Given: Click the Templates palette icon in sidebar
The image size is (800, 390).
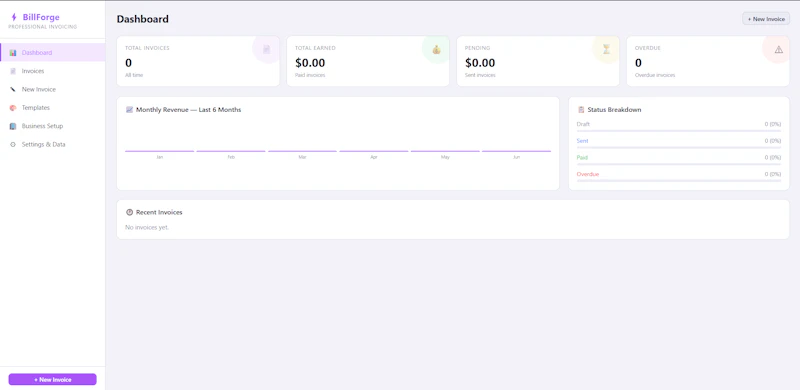Looking at the screenshot, I should click(13, 108).
